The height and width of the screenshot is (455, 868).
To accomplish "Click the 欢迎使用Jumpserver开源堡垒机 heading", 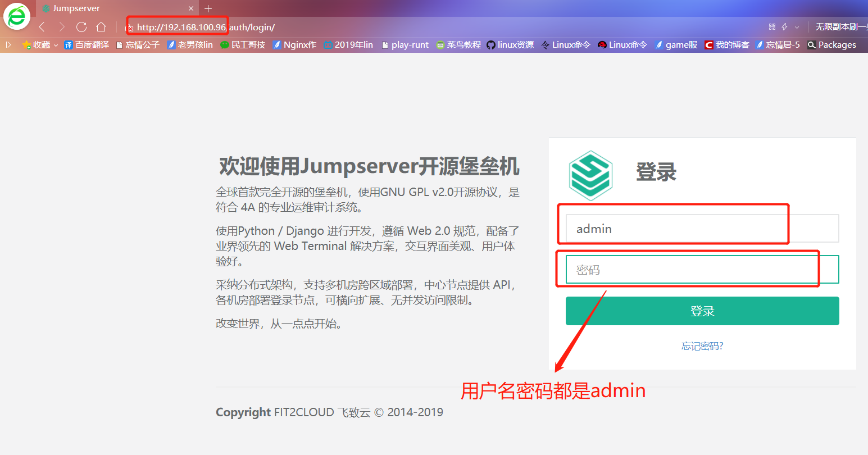I will click(369, 167).
